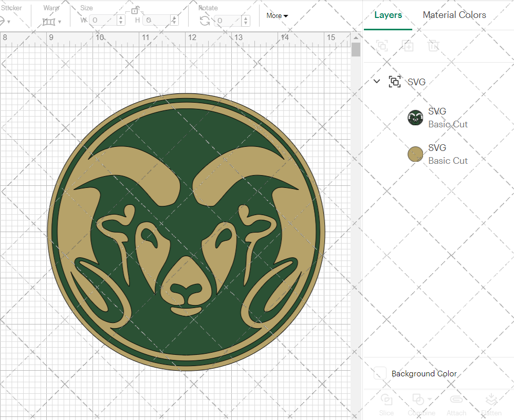
Task: Select the ram logo on canvas
Action: click(186, 232)
